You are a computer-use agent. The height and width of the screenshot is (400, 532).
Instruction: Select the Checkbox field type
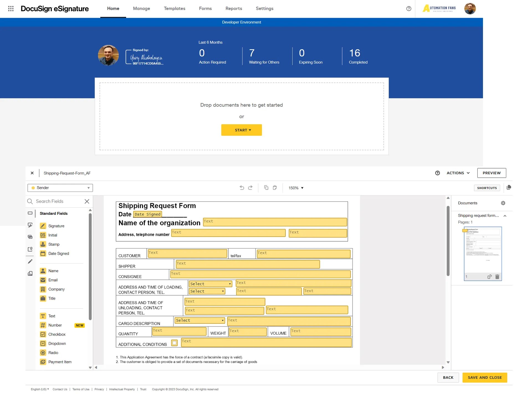click(57, 334)
